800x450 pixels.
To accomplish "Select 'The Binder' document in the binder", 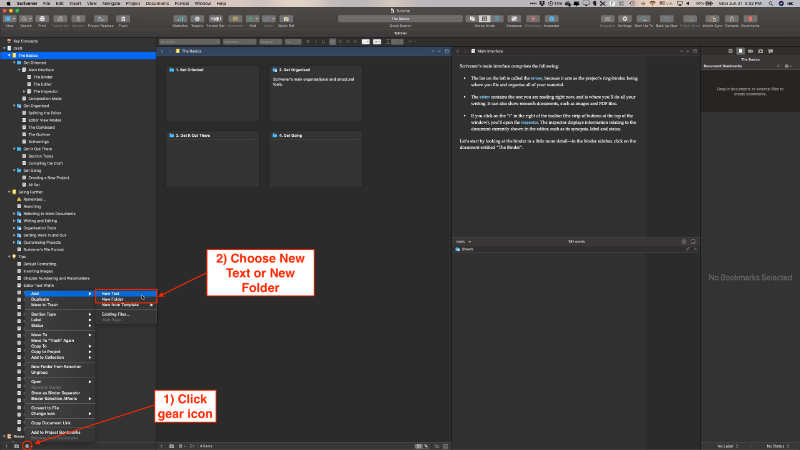I will (43, 77).
